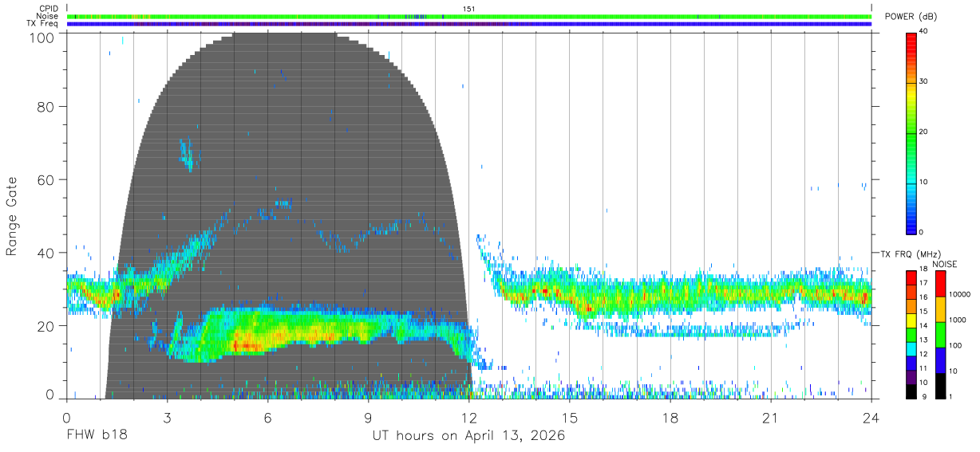Click the green middle of POWER colorbar

coord(911,132)
